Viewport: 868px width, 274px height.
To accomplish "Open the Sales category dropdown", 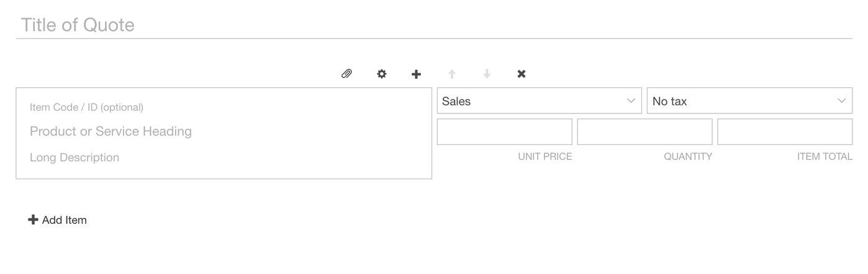I will coord(539,101).
